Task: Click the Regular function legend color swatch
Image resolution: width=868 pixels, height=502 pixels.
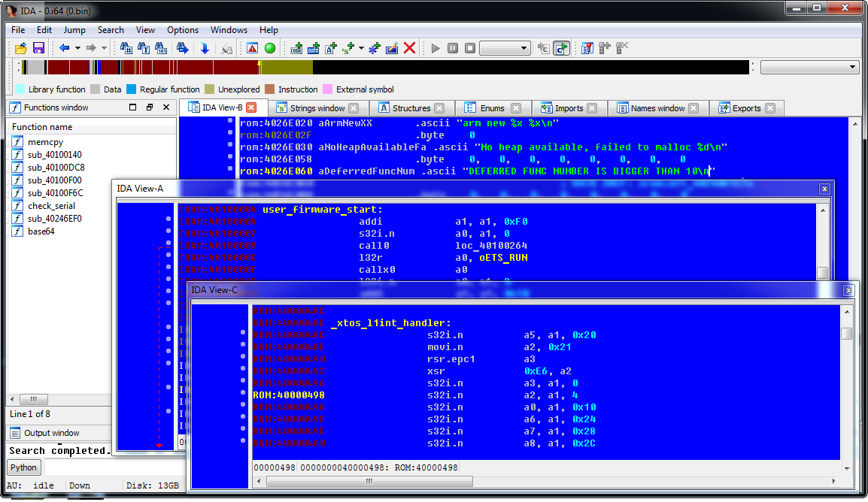Action: tap(131, 89)
